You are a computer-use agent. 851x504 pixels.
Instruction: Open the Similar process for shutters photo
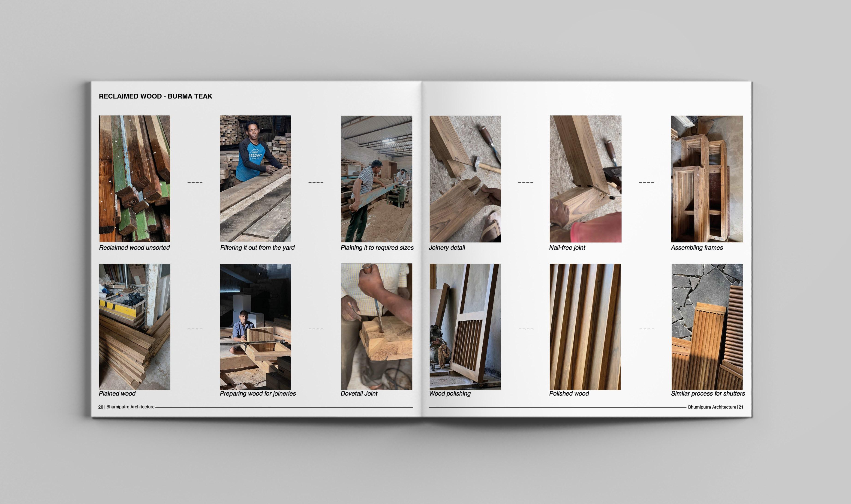tap(707, 327)
